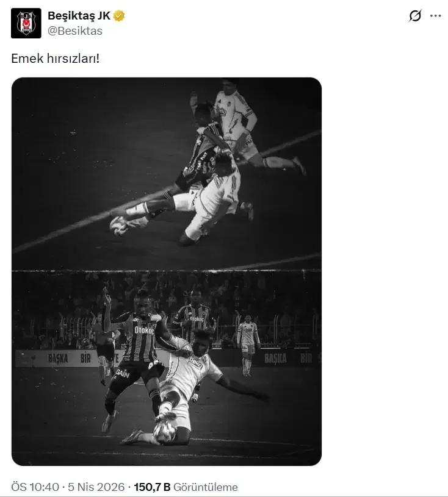This screenshot has height=497, width=448.
Task: Click the ÖS 10:40 timestamp
Action: (35, 487)
